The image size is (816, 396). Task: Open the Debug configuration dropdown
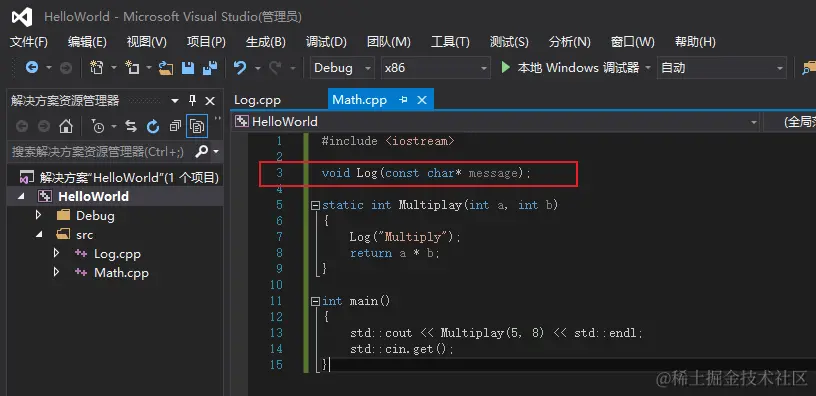coord(342,68)
